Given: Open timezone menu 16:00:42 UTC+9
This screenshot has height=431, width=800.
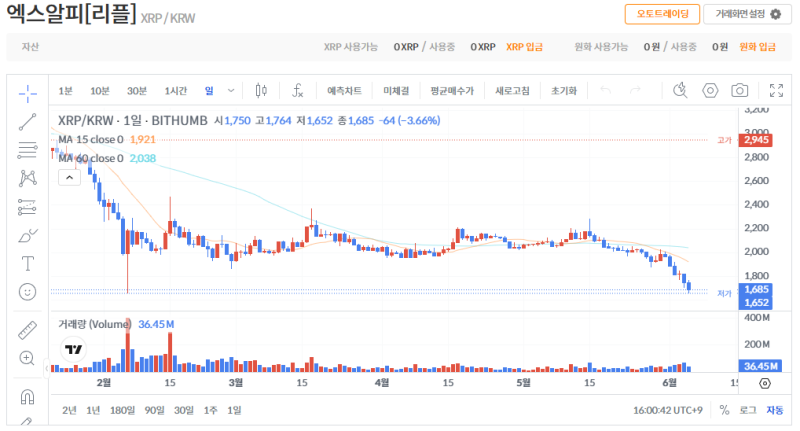Looking at the screenshot, I should pos(668,410).
